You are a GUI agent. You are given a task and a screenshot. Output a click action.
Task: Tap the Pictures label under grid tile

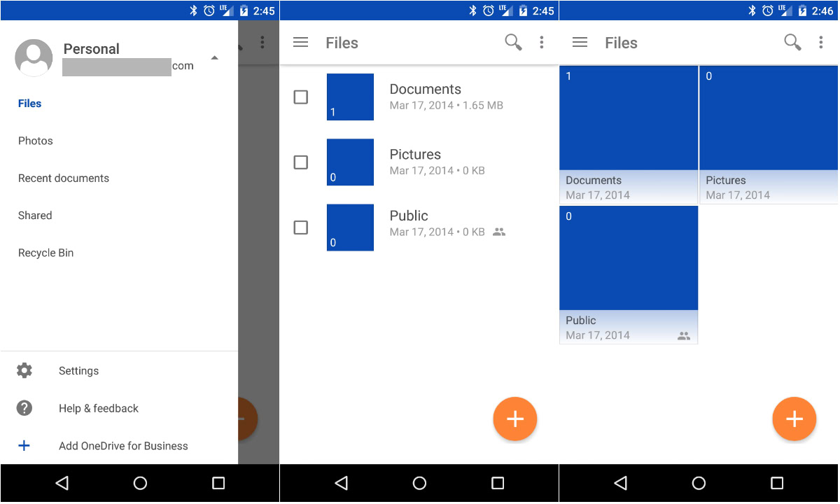click(x=726, y=181)
